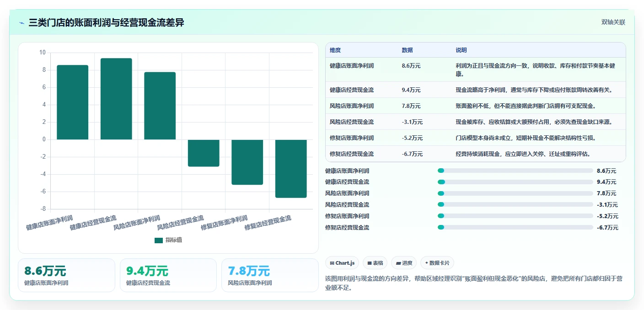
Task: Click explanation starting 门店模型本身尚未成立
Action: [x=526, y=138]
